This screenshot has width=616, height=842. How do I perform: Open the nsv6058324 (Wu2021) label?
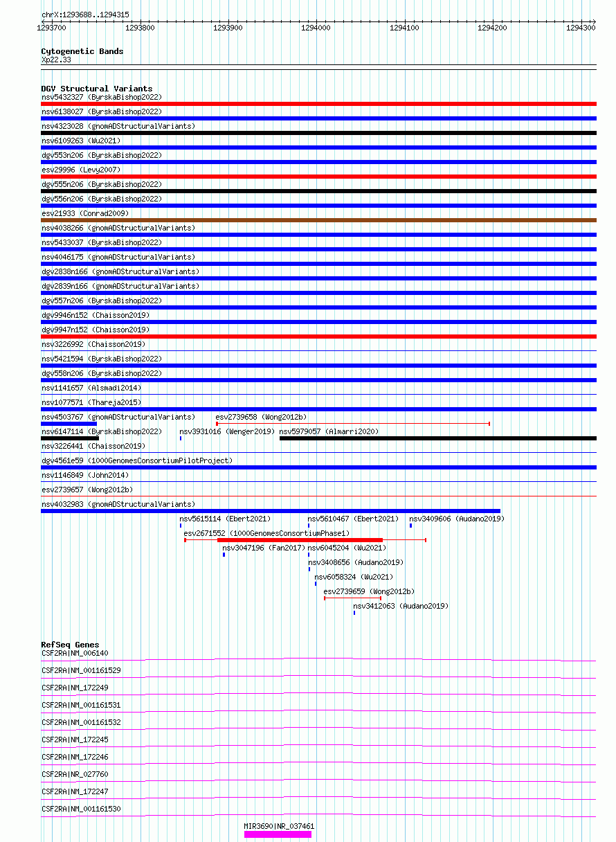[354, 577]
